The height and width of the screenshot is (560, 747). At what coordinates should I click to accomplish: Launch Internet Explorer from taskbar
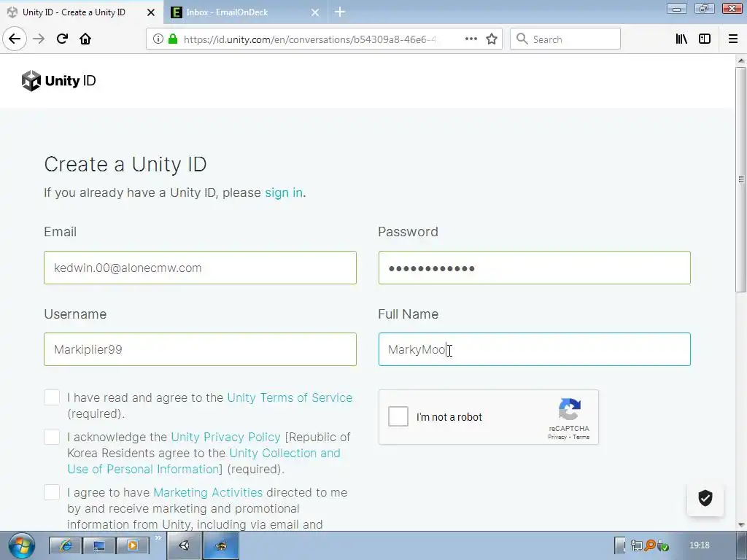66,545
